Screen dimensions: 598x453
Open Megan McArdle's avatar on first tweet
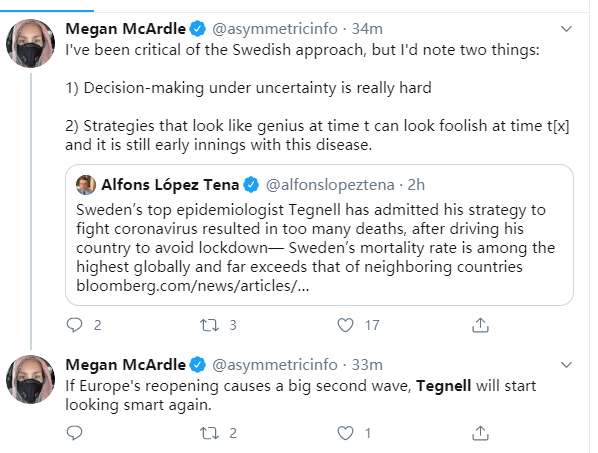pyautogui.click(x=31, y=43)
